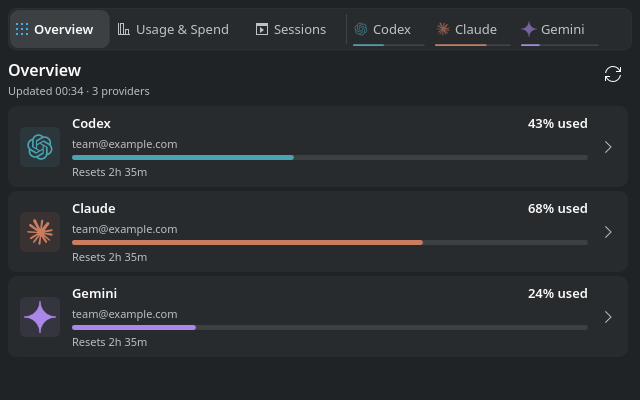This screenshot has width=640, height=400.
Task: Click team@example.com under Claude
Action: click(125, 229)
